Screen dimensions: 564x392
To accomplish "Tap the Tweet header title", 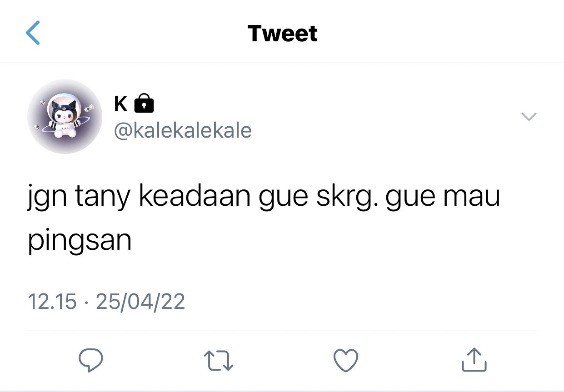I will (x=283, y=34).
